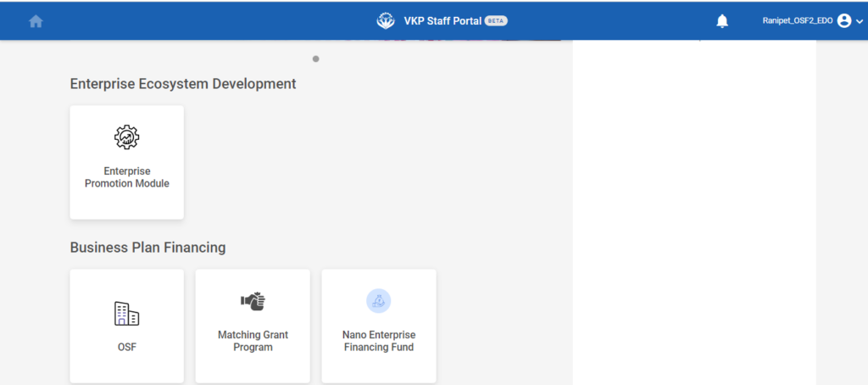The image size is (868, 385).
Task: Click the OSF building icon
Action: tap(126, 314)
